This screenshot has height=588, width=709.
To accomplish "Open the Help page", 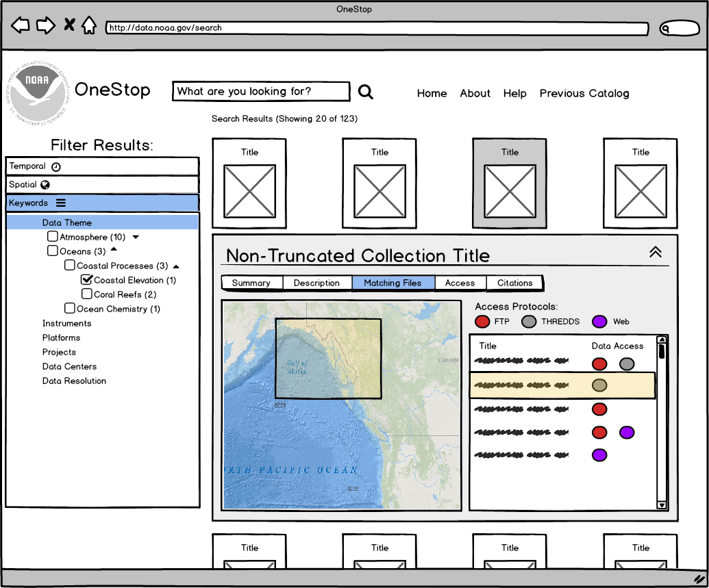I will [x=514, y=93].
